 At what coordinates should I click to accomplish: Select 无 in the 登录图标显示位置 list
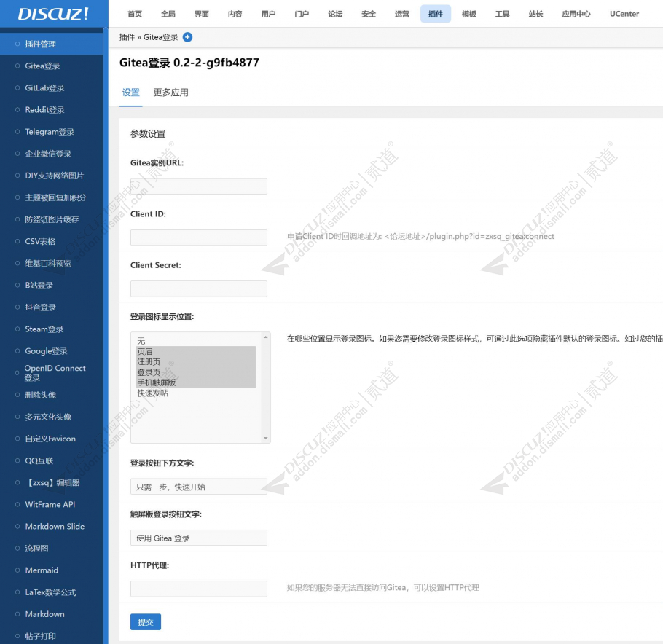click(x=196, y=341)
